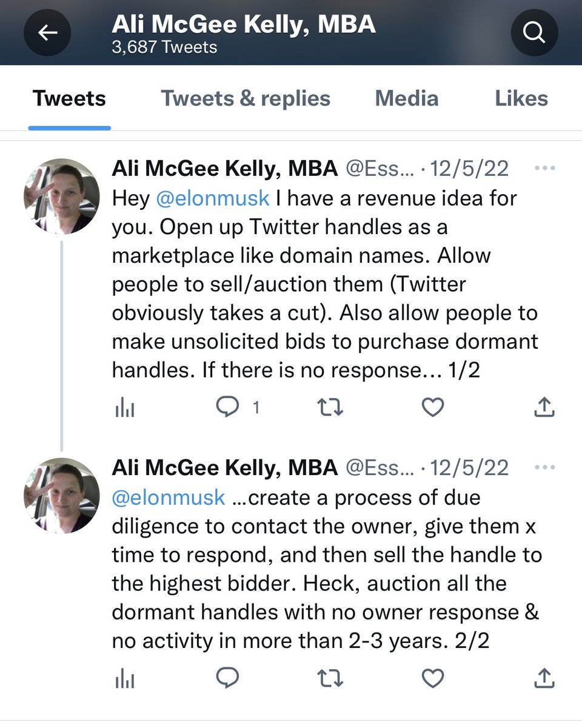Retweet the 2/2 tweet

point(331,678)
